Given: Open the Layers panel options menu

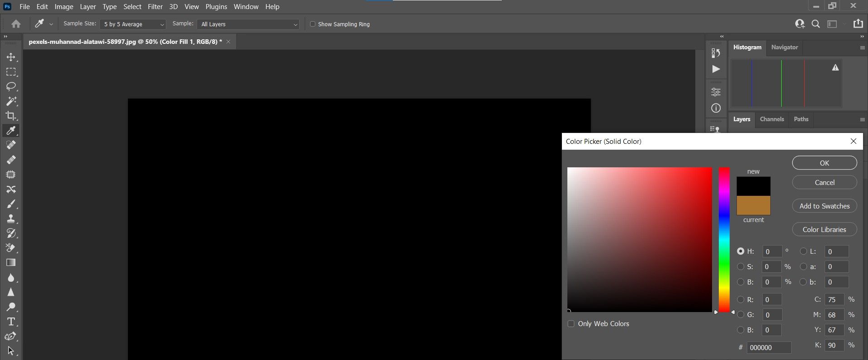Looking at the screenshot, I should tap(862, 120).
